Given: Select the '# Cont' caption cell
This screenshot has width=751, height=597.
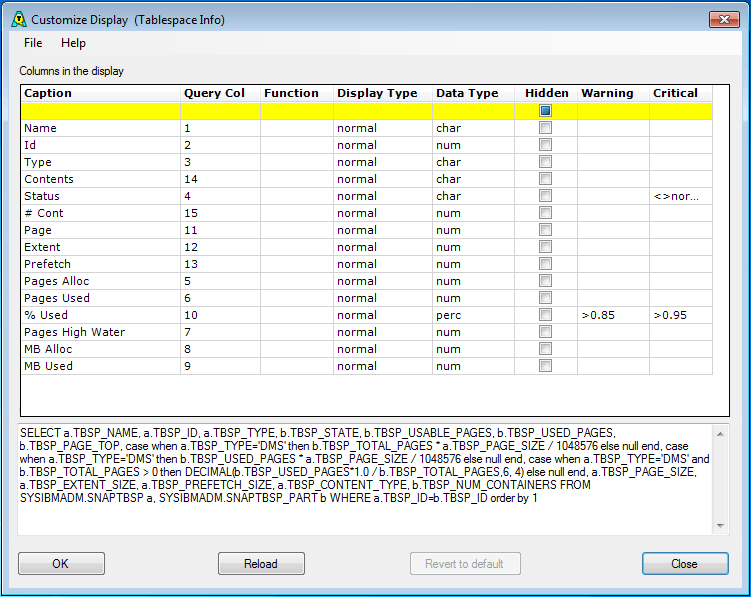Looking at the screenshot, I should click(101, 213).
